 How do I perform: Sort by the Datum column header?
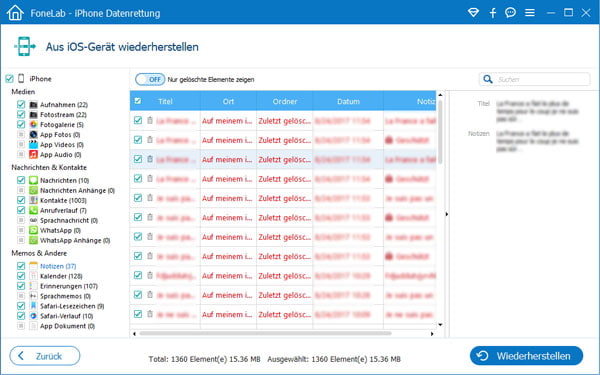(348, 101)
